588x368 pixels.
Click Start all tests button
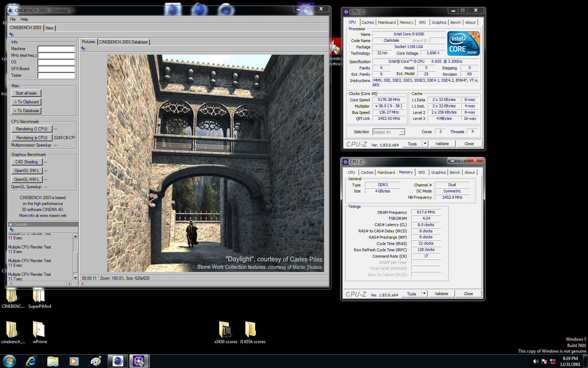(26, 93)
